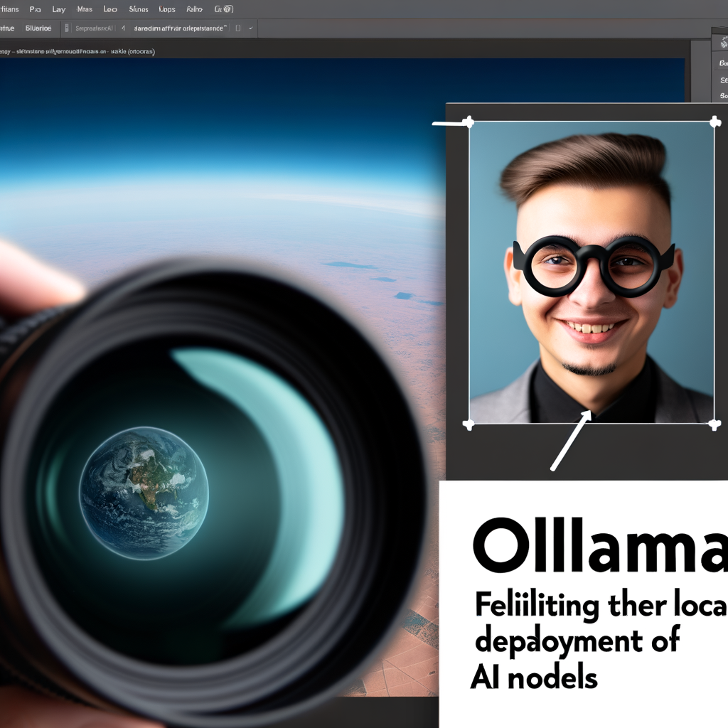Click the 'AI nodels' text line

tap(534, 678)
